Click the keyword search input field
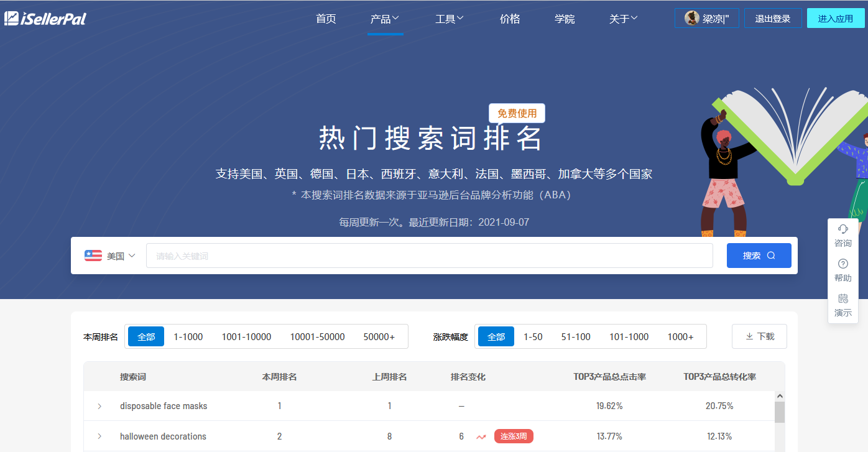868x452 pixels. (429, 256)
